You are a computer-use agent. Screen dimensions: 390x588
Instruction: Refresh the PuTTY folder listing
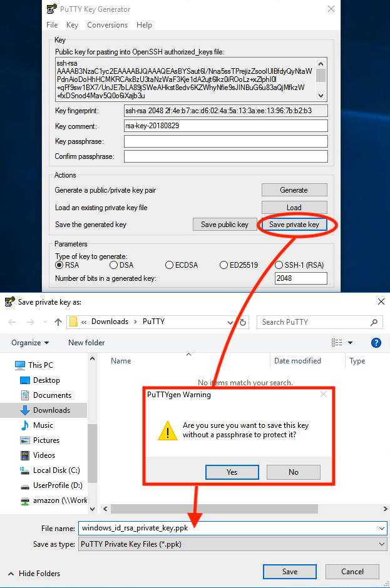(x=243, y=322)
